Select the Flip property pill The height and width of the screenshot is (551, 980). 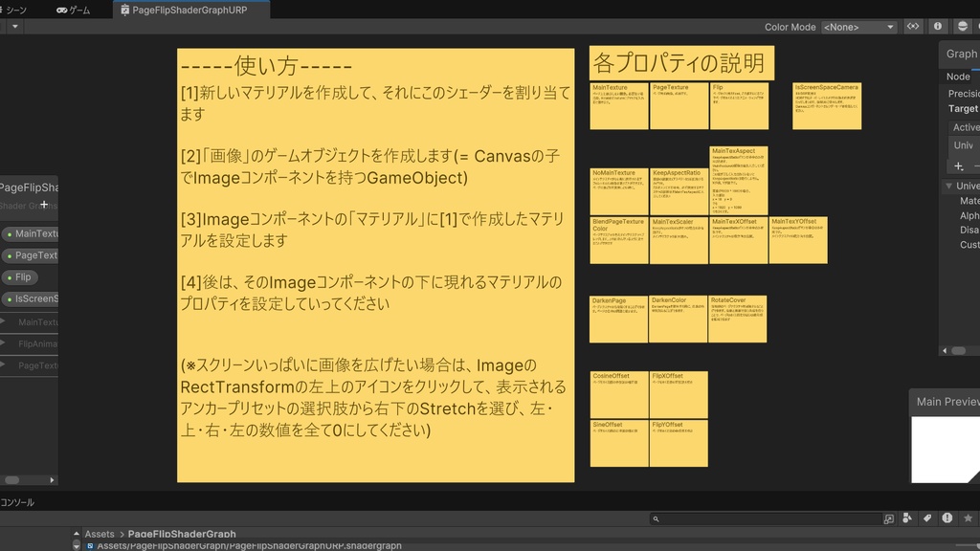coord(19,276)
